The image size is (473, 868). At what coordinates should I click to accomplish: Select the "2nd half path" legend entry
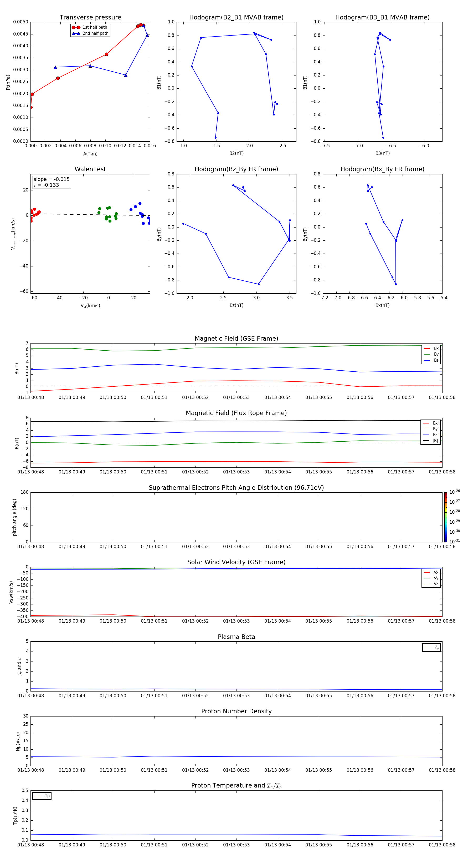(90, 33)
